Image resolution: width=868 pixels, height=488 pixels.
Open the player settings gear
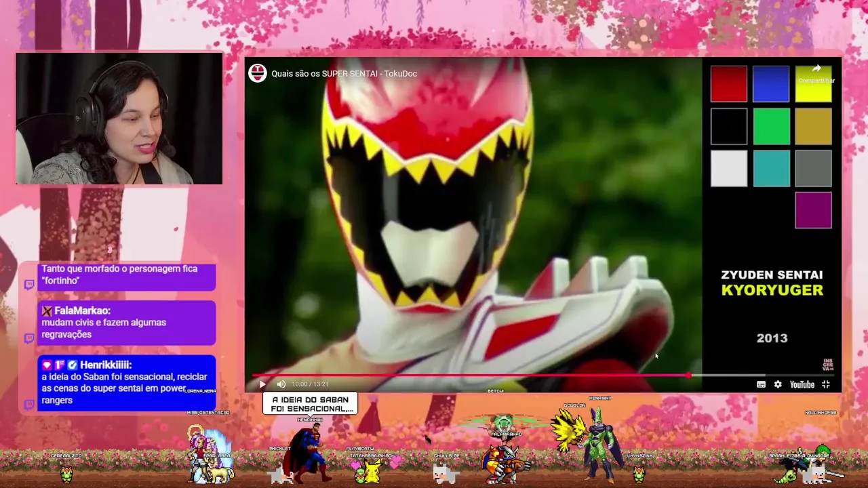click(778, 384)
